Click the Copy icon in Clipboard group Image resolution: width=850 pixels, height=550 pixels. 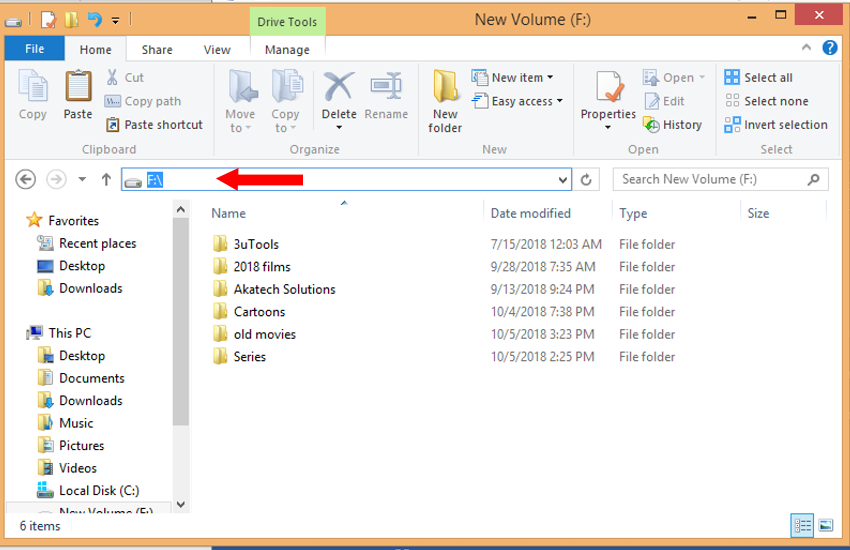[33, 86]
